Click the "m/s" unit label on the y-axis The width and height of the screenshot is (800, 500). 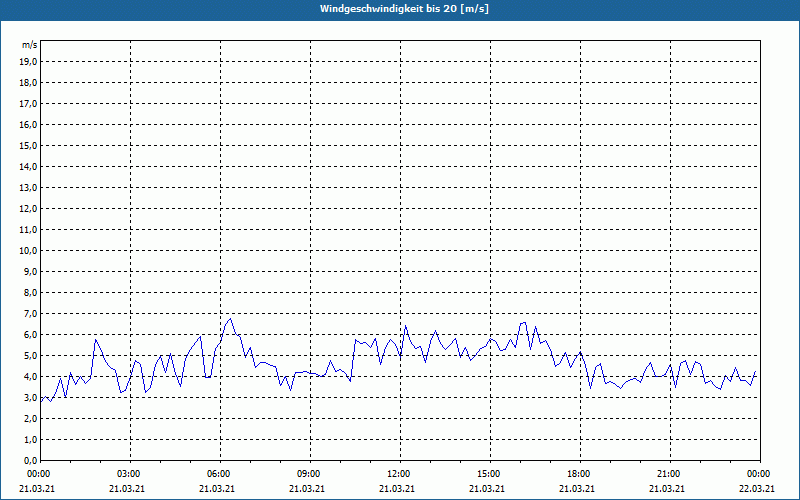pos(30,45)
